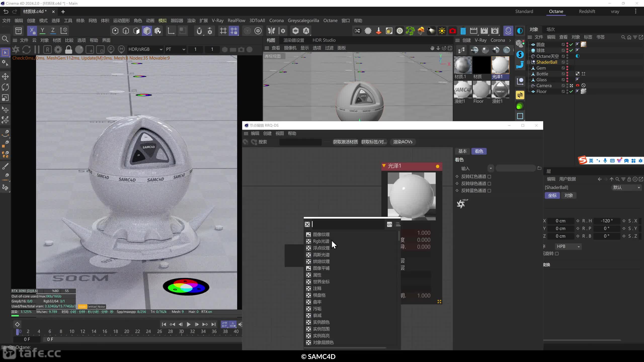Click the Undo arrow icon
644x362 pixels.
(6, 11)
